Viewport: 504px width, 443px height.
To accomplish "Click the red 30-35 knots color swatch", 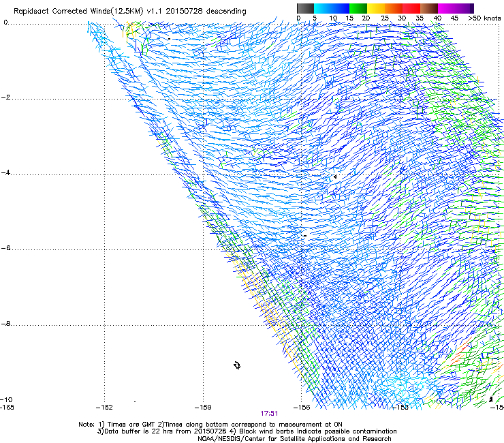I will [411, 8].
